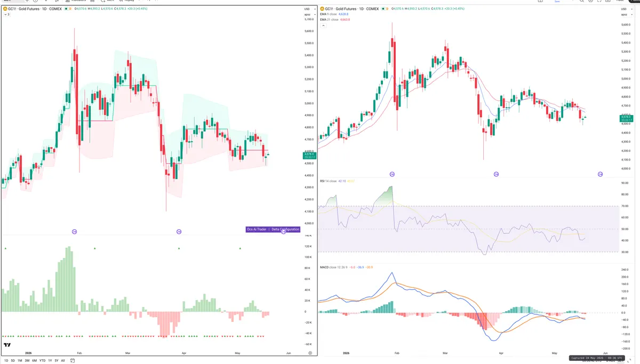Click GC1! Gold Futures title in left chart

(x=35, y=9)
